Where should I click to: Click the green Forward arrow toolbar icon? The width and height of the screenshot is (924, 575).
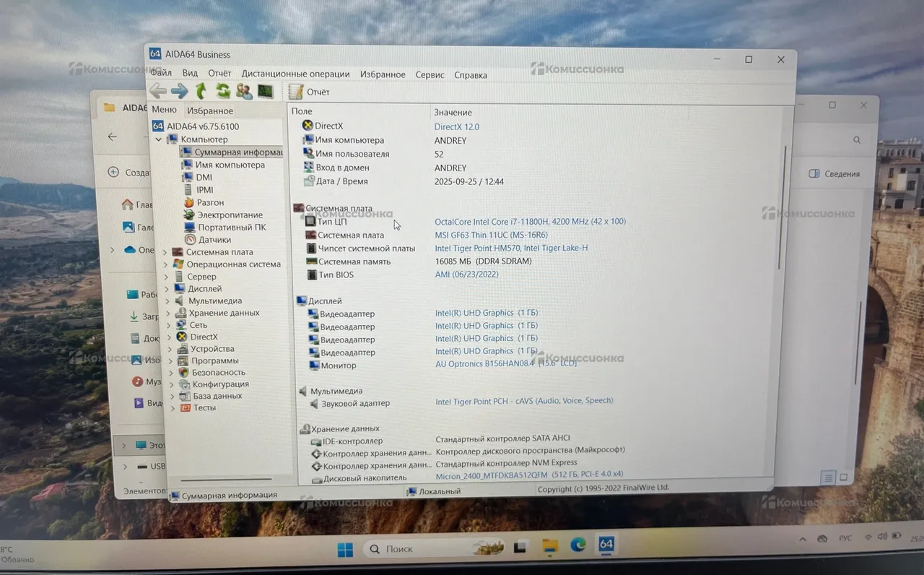179,91
